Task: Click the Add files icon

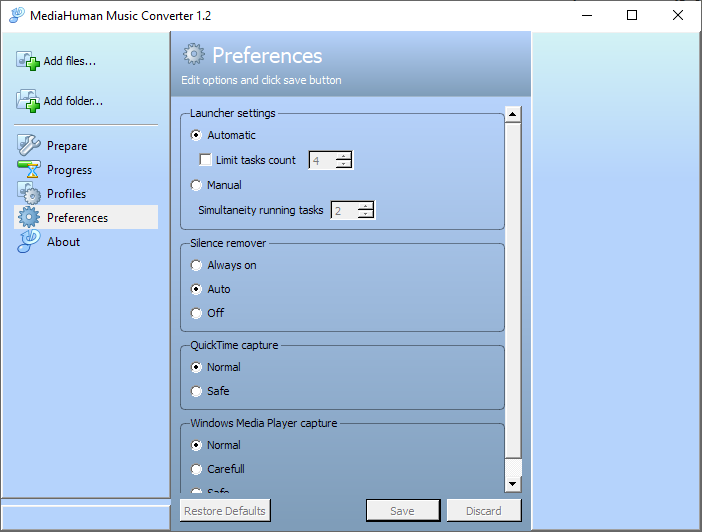Action: click(28, 60)
